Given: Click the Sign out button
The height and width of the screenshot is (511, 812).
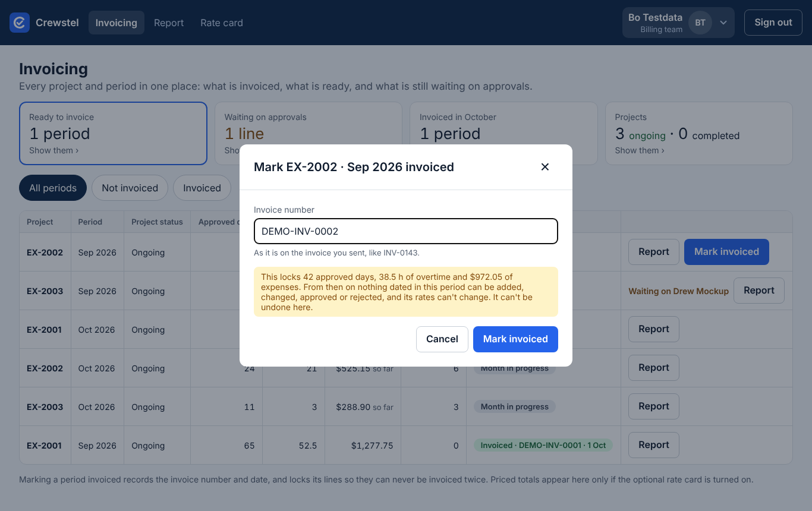Looking at the screenshot, I should (x=773, y=23).
